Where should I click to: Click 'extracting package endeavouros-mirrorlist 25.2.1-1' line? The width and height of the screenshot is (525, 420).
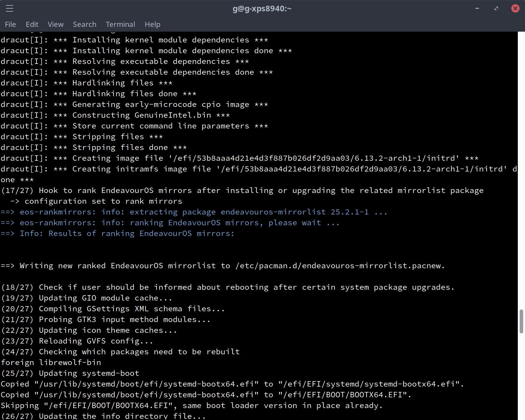coord(194,212)
